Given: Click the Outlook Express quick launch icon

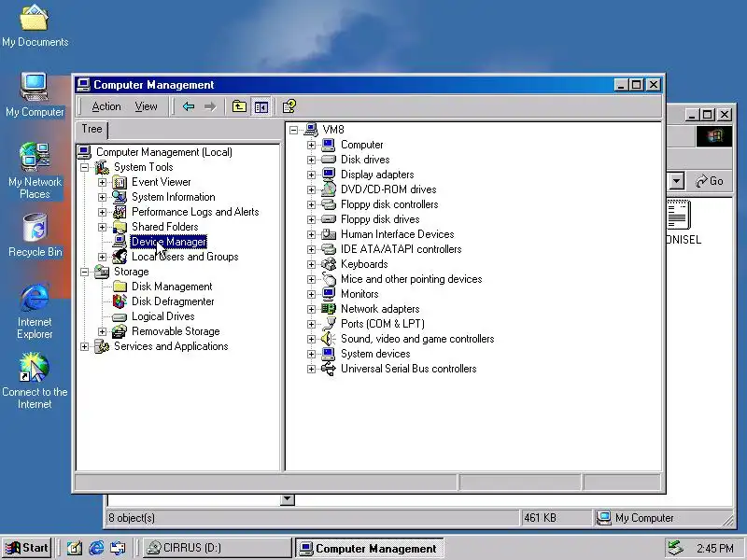Looking at the screenshot, I should click(x=119, y=548).
